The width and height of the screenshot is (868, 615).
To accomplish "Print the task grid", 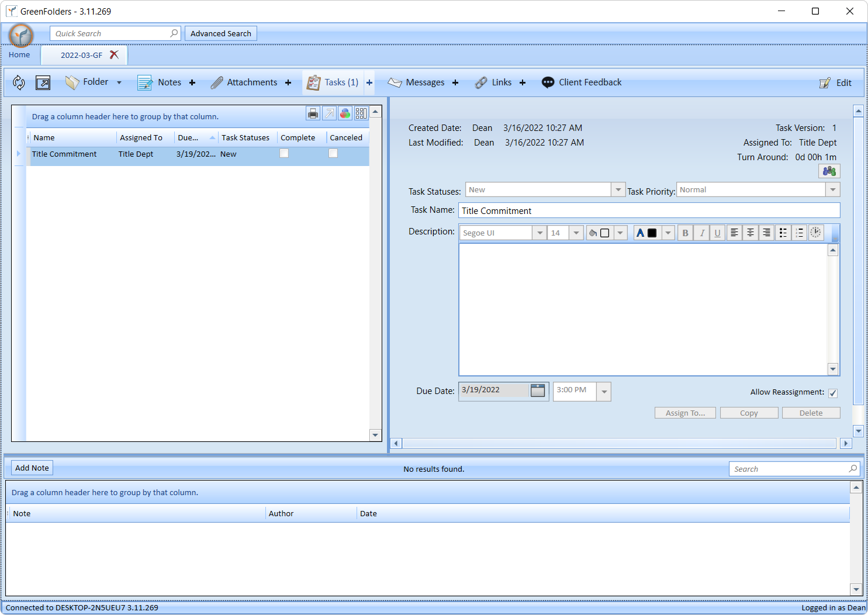I will pyautogui.click(x=313, y=113).
